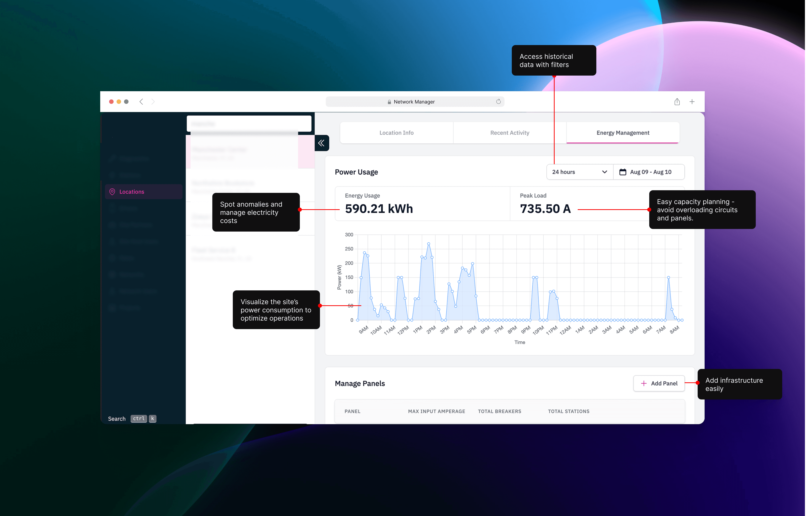Collapse sidebar with double-chevron button

[x=321, y=143]
